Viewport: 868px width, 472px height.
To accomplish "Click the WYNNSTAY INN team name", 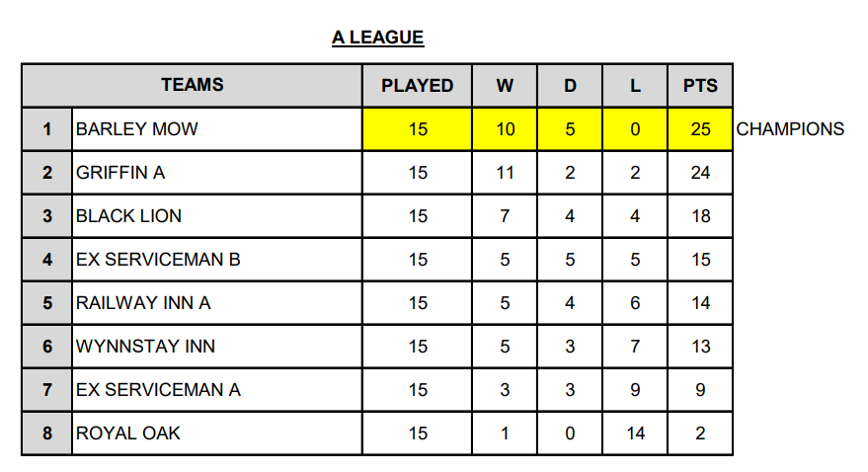I will coord(145,347).
